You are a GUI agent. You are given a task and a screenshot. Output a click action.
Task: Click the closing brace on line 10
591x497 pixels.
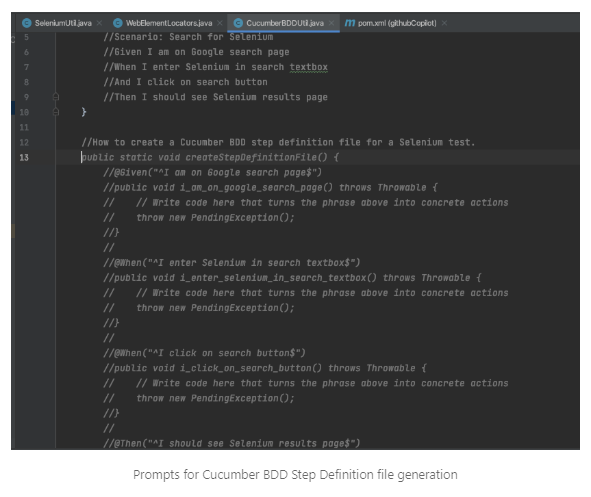(x=84, y=112)
